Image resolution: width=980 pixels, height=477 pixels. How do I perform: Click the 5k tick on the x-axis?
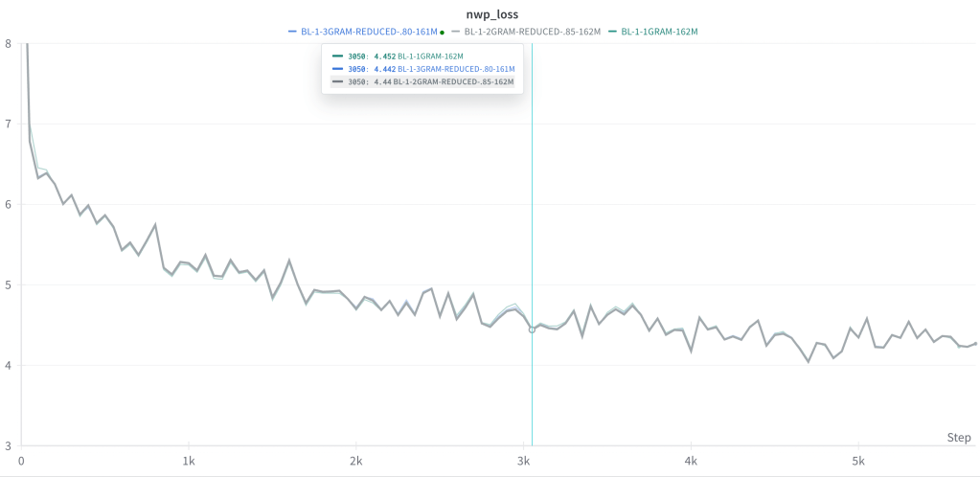pos(858,459)
